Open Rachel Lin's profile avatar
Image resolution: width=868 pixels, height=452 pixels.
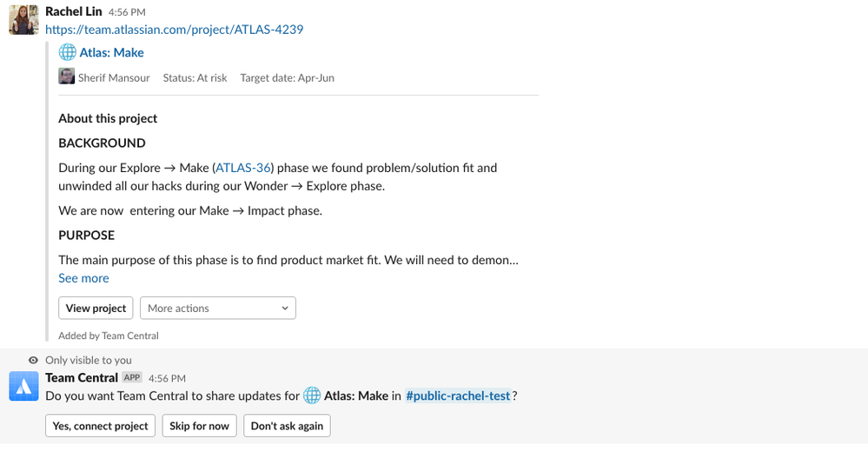coord(23,20)
